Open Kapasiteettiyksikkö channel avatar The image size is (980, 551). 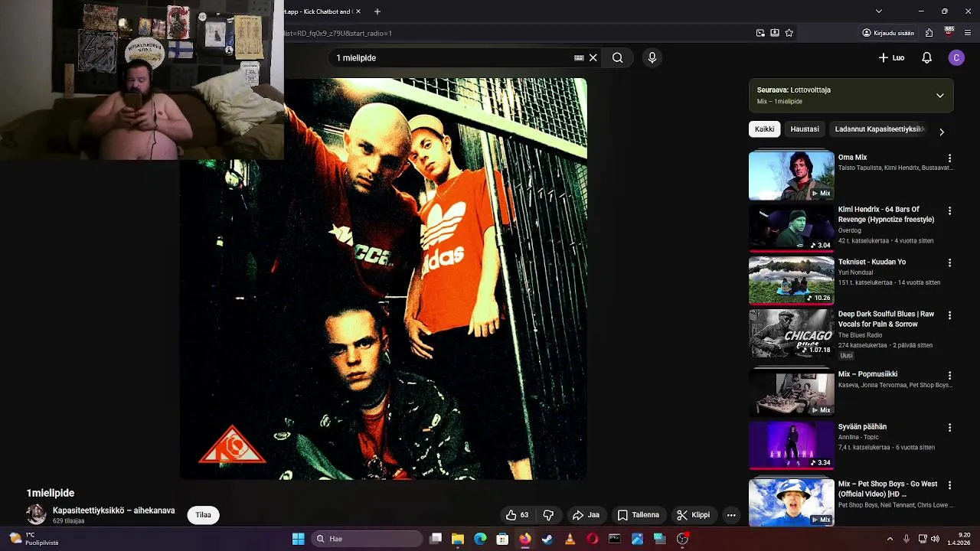(36, 515)
